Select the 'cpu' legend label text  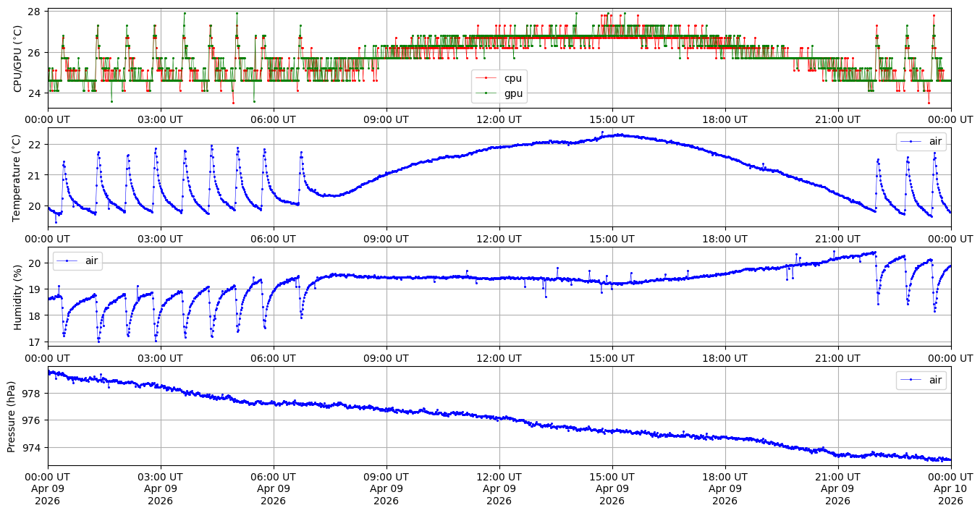pyautogui.click(x=512, y=78)
